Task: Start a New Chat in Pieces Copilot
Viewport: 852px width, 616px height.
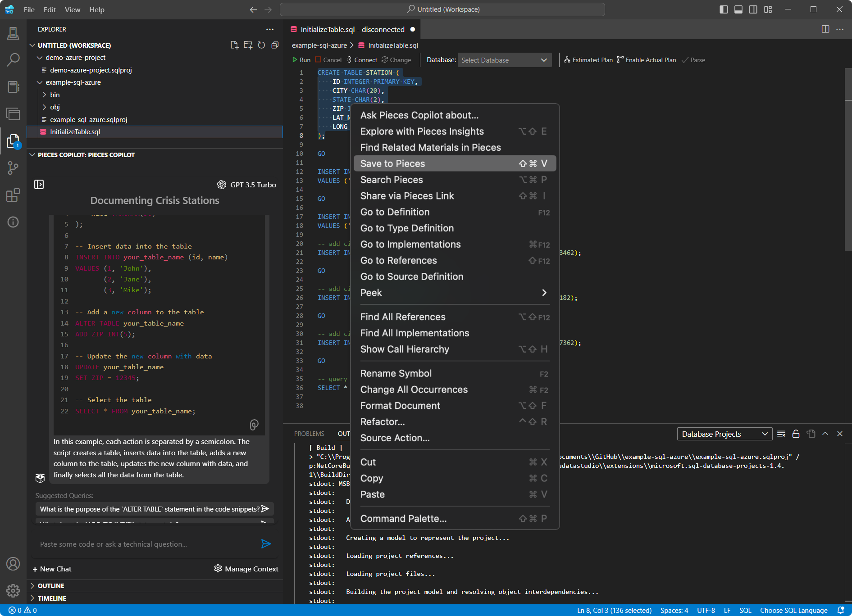Action: (52, 569)
